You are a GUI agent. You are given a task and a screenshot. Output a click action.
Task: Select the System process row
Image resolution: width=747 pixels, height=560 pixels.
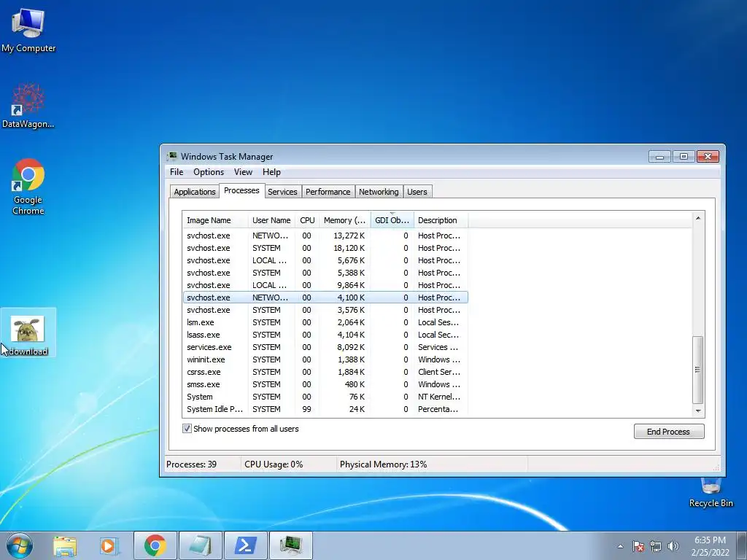pyautogui.click(x=325, y=397)
